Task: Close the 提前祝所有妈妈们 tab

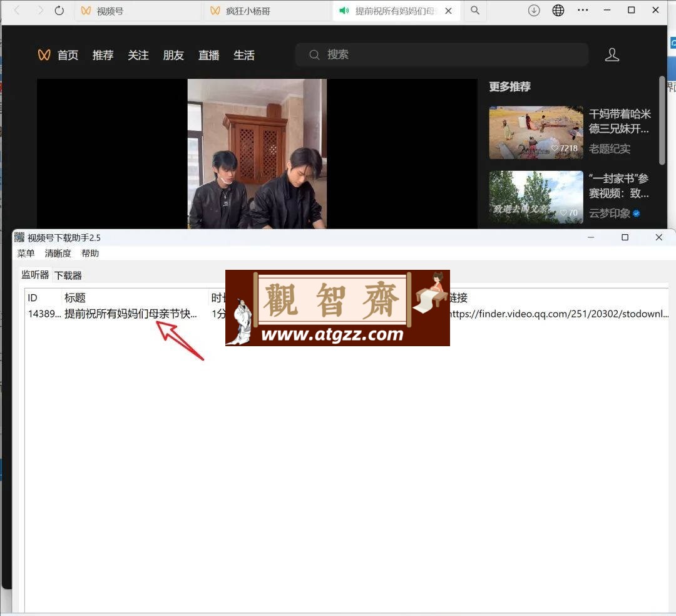Action: [449, 11]
